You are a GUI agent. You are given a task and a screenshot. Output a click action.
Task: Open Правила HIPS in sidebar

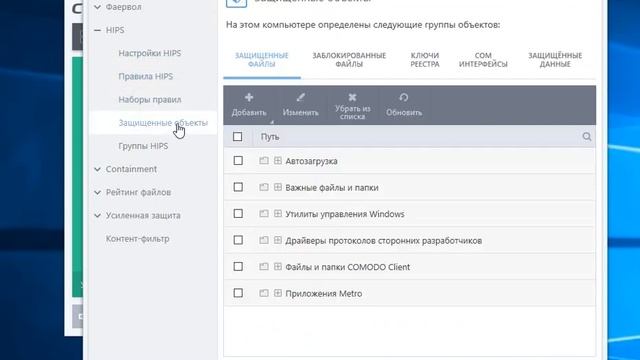(x=146, y=76)
